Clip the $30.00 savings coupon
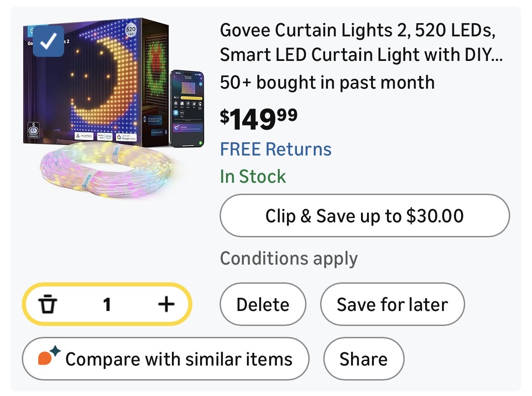The height and width of the screenshot is (396, 532). point(364,216)
